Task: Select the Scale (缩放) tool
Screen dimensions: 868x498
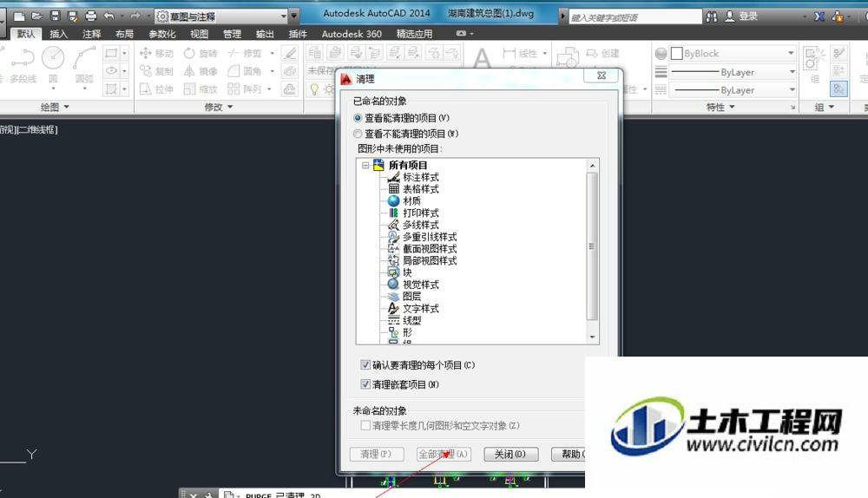Action: pos(201,88)
